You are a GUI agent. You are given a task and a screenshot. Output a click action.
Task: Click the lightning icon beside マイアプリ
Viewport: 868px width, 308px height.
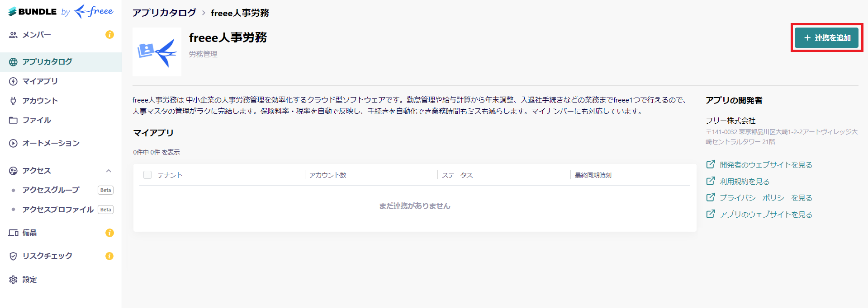13,81
